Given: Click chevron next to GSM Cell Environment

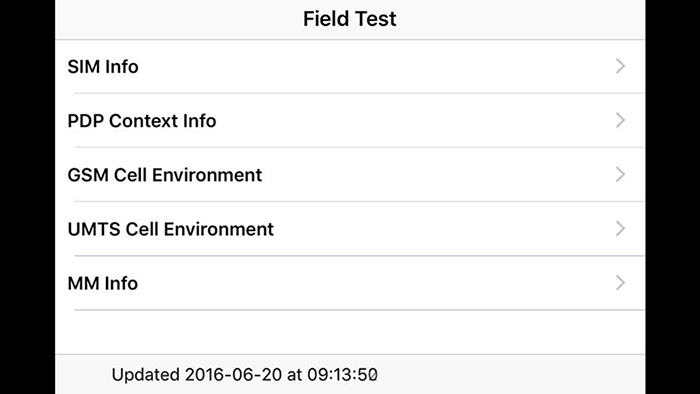Looking at the screenshot, I should click(620, 174).
